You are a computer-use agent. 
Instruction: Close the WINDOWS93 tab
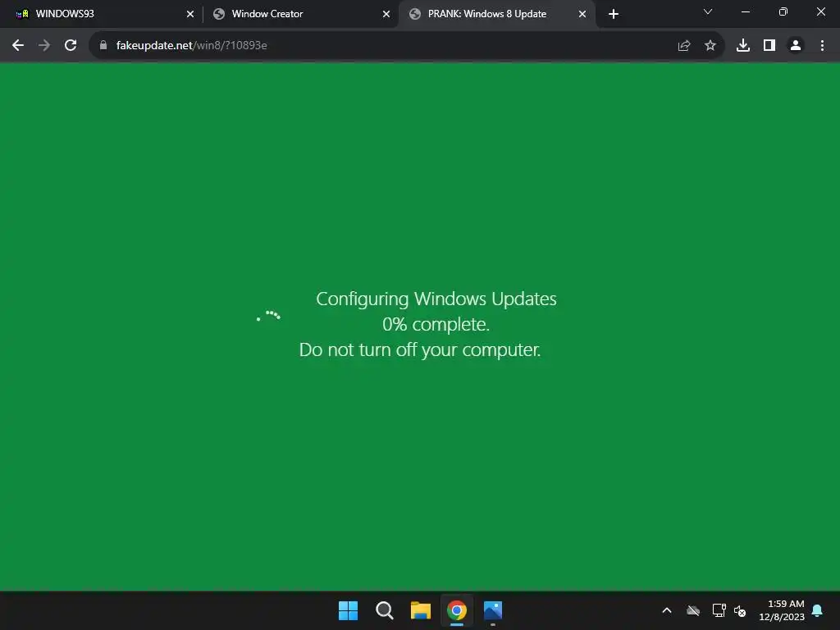(190, 14)
